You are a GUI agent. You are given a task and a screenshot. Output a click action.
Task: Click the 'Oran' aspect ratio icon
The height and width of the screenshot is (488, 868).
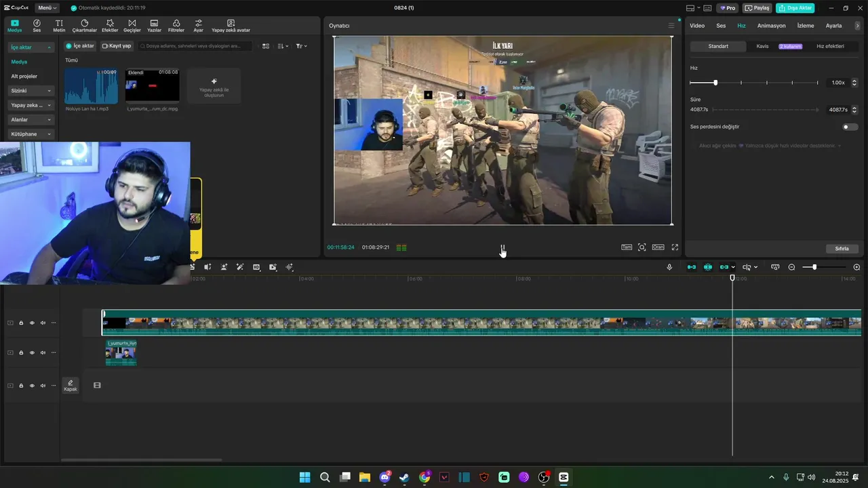pos(658,247)
